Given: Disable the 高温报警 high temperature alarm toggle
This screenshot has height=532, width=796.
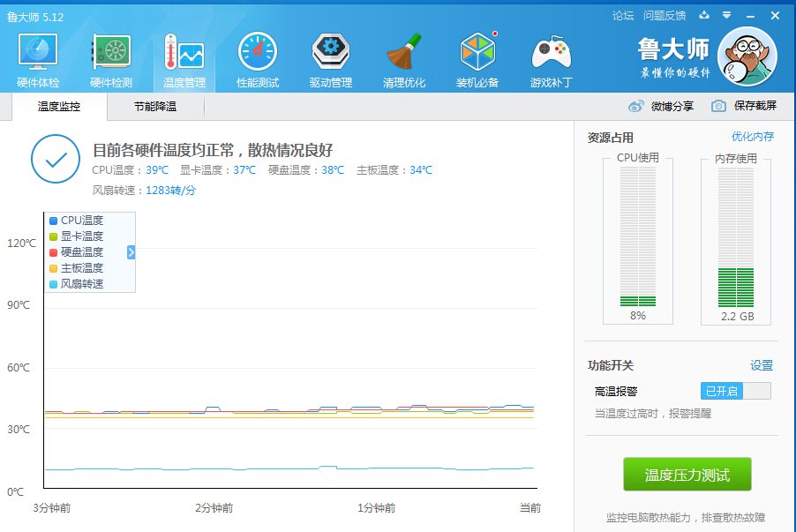Looking at the screenshot, I should (x=735, y=391).
